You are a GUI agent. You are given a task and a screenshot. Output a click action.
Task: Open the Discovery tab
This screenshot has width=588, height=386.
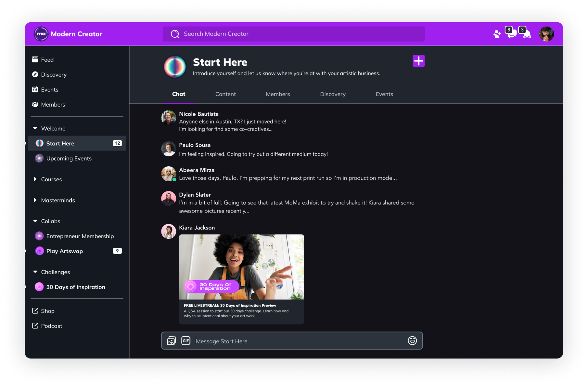tap(333, 94)
